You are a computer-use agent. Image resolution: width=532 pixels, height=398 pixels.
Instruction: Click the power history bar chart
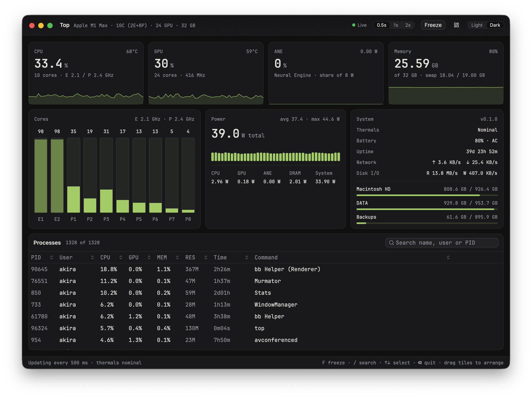pyautogui.click(x=275, y=157)
